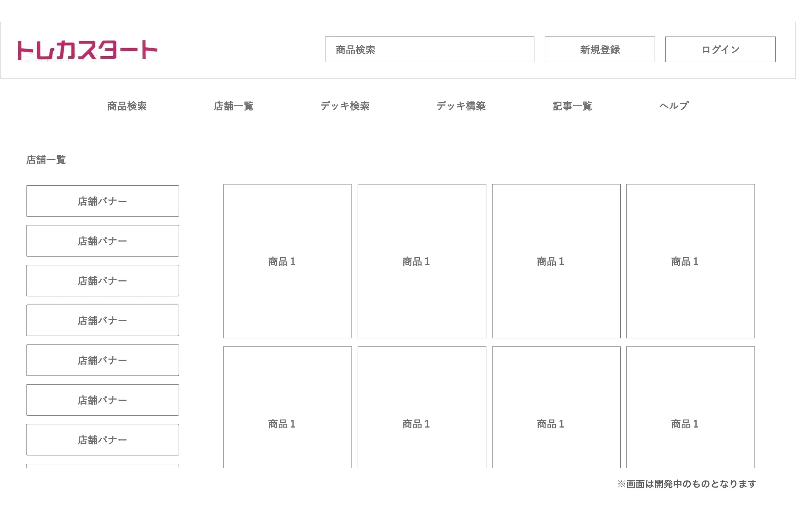Open the fifth 店舗バナー in the sidebar

pyautogui.click(x=102, y=360)
